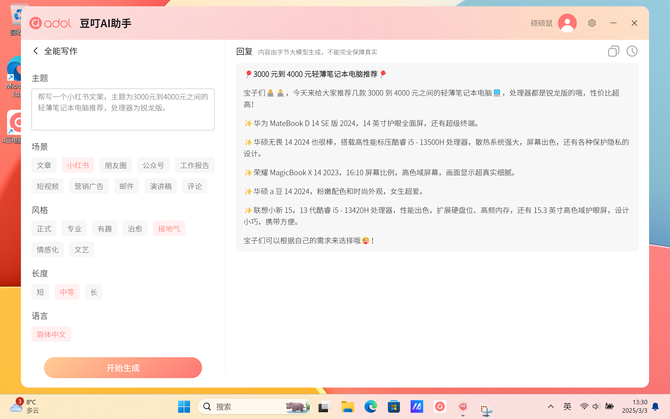Screen dimensions: 670x419
Task: Focus the 主题 text input box
Action: [x=123, y=109]
